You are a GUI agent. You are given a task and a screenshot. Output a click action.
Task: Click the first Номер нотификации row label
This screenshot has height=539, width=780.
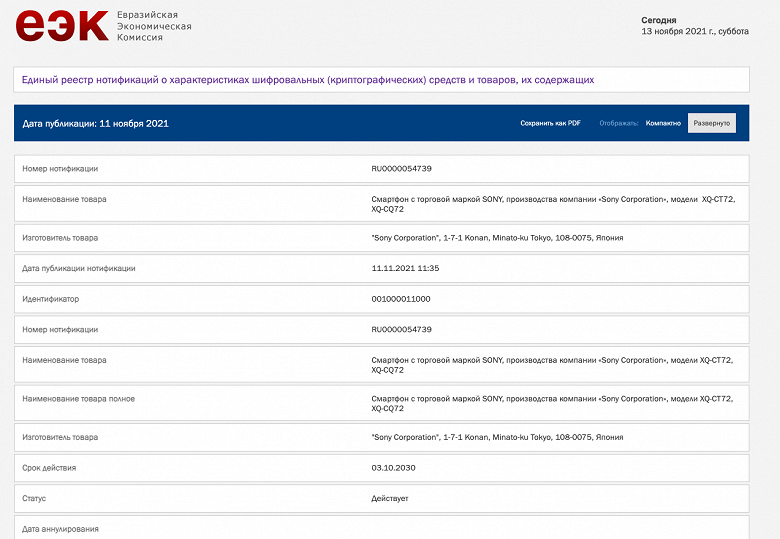[x=60, y=169]
